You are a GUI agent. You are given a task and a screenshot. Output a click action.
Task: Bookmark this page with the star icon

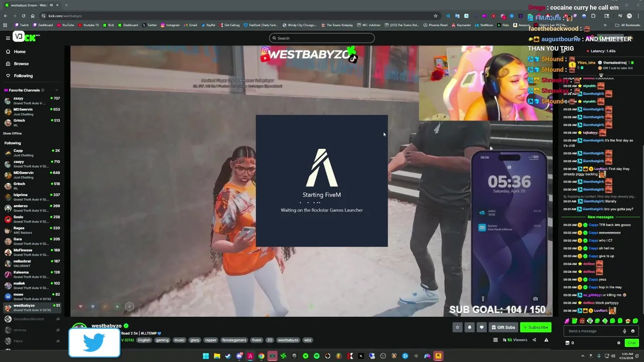[x=435, y=16]
